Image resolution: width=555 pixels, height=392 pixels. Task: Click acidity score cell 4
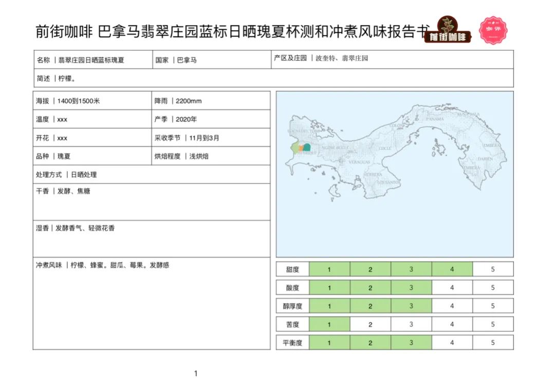[x=452, y=288]
